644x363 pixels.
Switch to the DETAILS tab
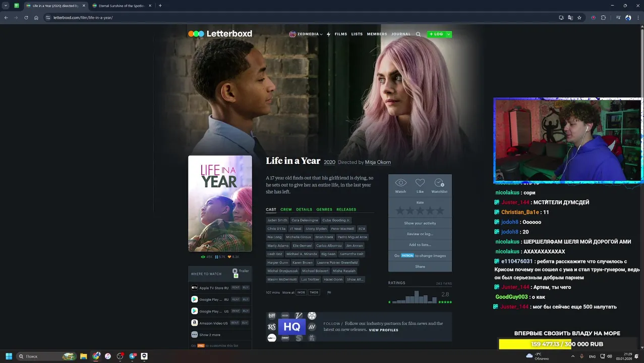point(304,209)
